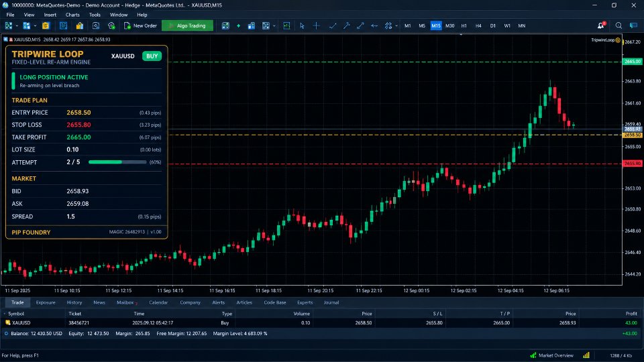Switch to the History tab

click(x=74, y=302)
